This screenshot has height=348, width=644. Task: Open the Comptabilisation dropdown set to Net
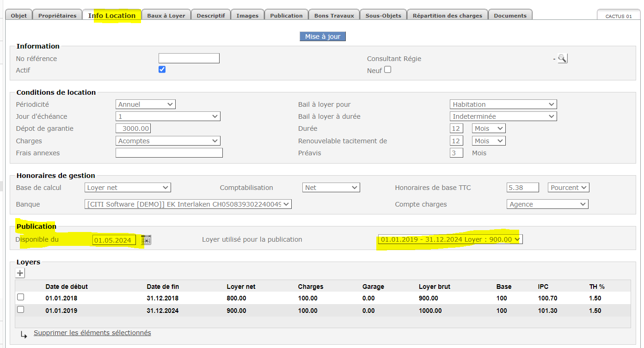(x=331, y=188)
